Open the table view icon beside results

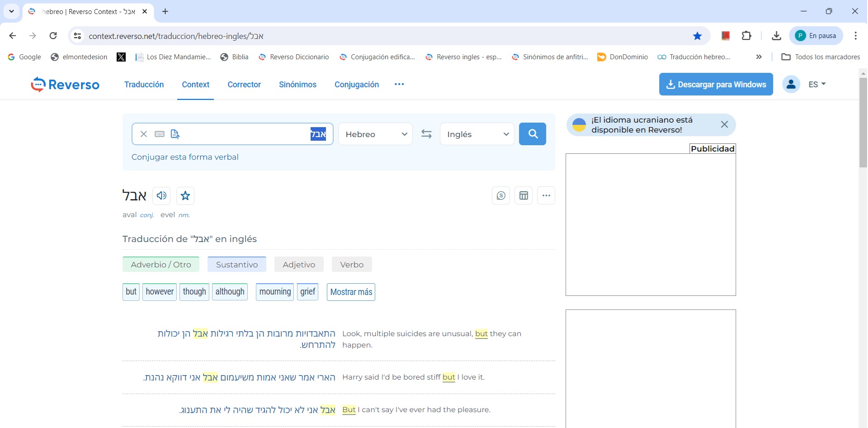[524, 195]
